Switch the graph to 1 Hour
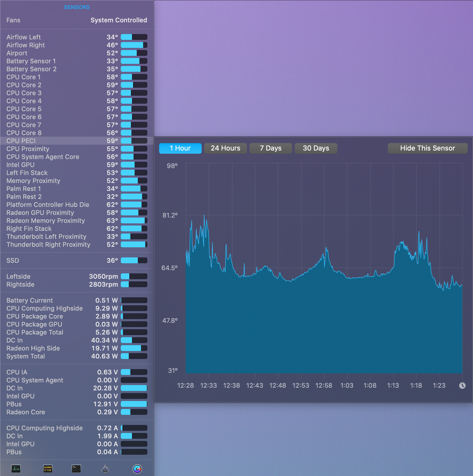473x476 pixels. coord(180,148)
